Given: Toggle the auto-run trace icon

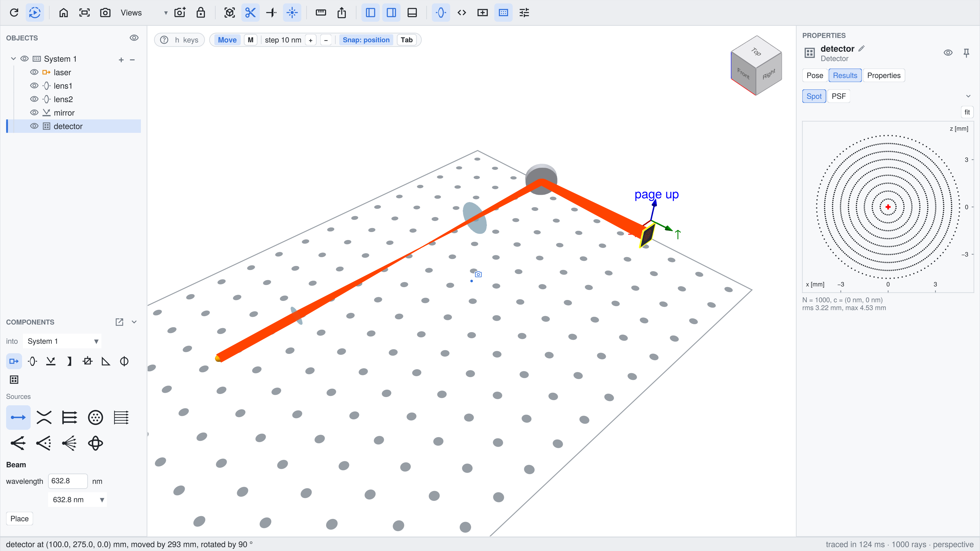Looking at the screenshot, I should [x=35, y=13].
